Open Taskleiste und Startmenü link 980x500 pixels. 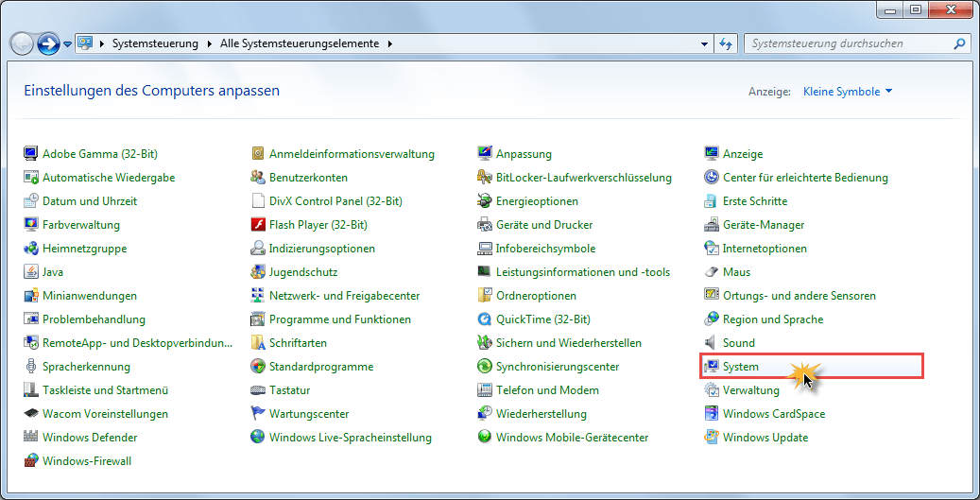(x=106, y=390)
